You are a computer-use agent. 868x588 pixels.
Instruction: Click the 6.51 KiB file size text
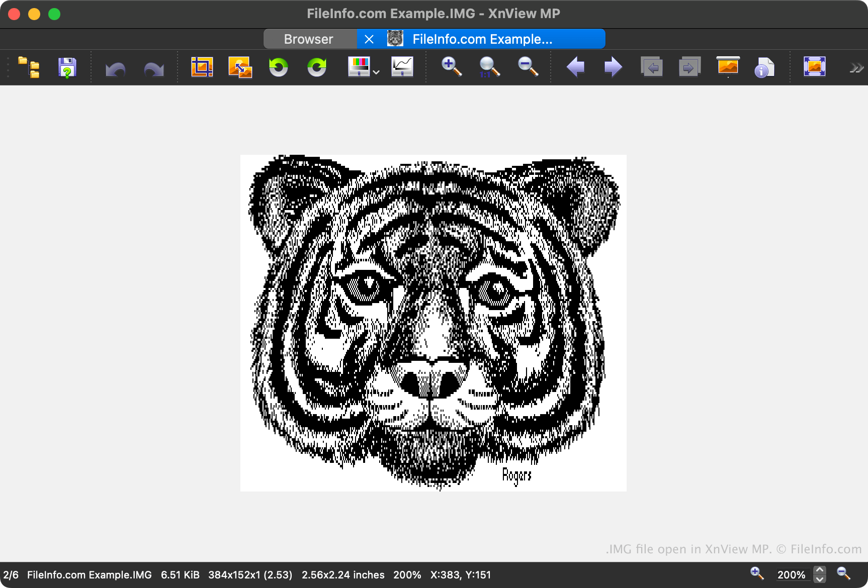(x=180, y=575)
